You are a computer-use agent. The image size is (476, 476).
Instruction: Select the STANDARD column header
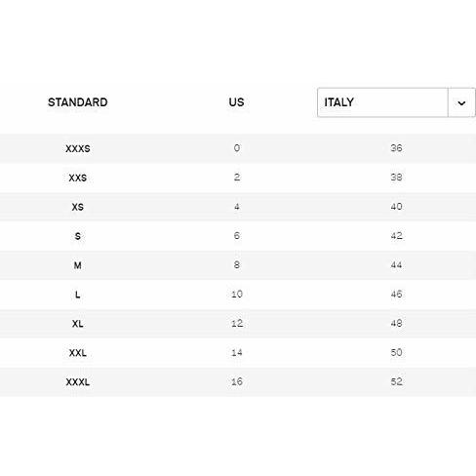78,102
